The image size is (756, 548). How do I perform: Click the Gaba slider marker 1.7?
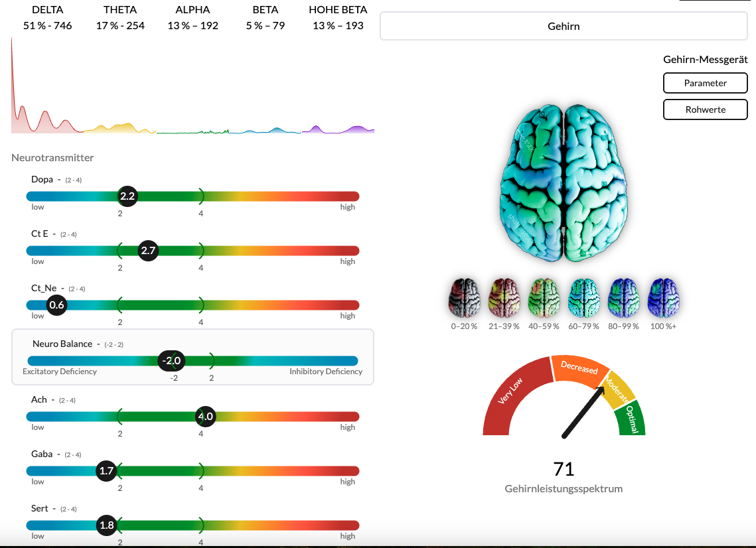pyautogui.click(x=106, y=472)
